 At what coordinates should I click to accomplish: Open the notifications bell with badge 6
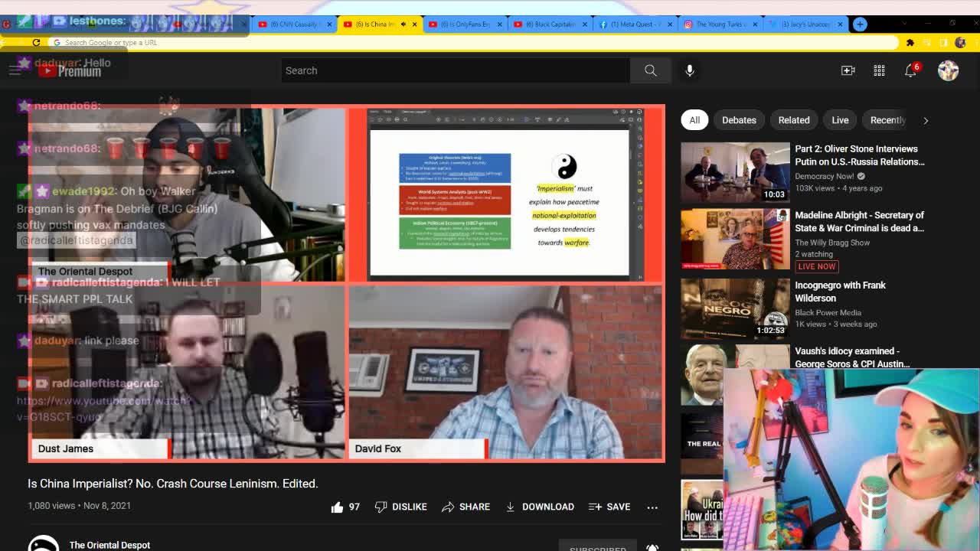pos(911,70)
